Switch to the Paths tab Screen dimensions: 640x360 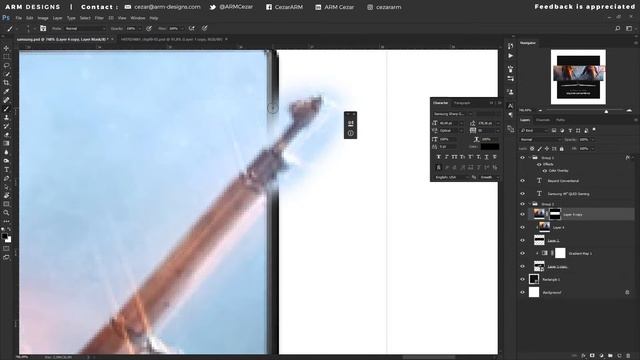pos(560,120)
